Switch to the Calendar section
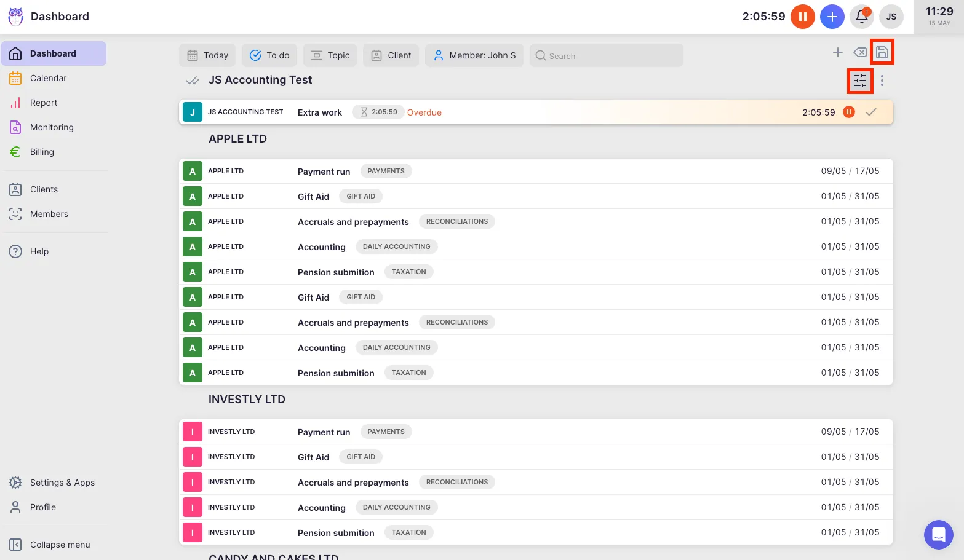This screenshot has height=560, width=964. pos(48,78)
